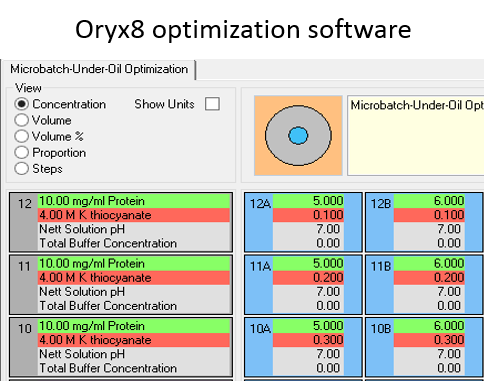The width and height of the screenshot is (487, 381).
Task: Click thiocyanate value 0.300 in well 10A
Action: click(x=308, y=340)
